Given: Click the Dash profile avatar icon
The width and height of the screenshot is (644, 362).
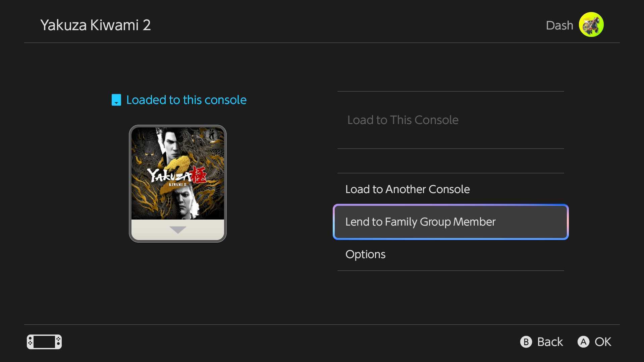Looking at the screenshot, I should (x=591, y=24).
